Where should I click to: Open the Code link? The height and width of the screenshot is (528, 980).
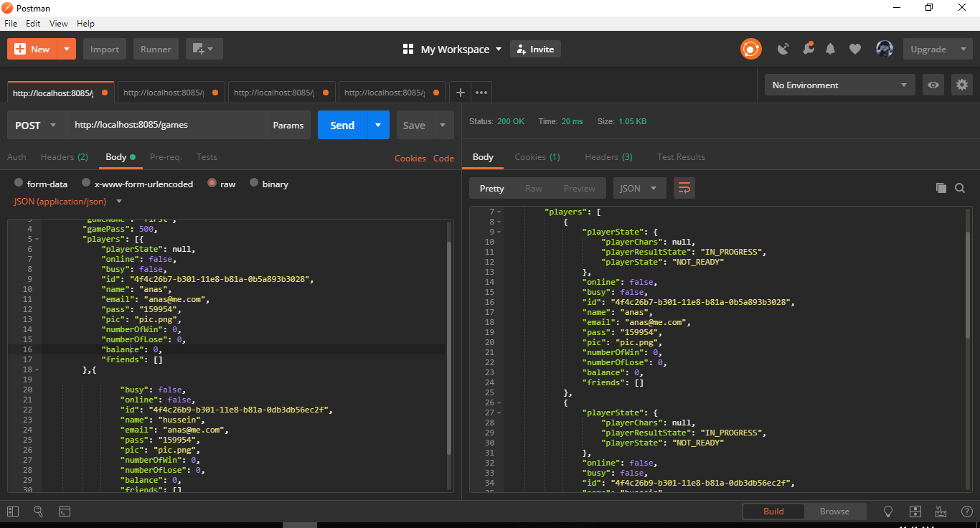click(443, 158)
